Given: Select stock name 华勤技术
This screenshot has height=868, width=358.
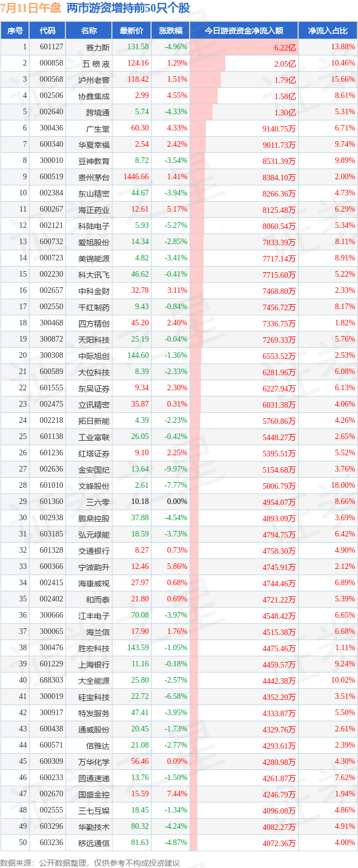Looking at the screenshot, I should pyautogui.click(x=94, y=827).
